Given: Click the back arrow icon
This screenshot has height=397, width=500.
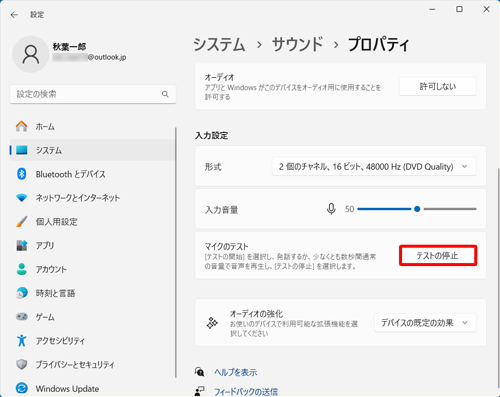Looking at the screenshot, I should pyautogui.click(x=14, y=15).
